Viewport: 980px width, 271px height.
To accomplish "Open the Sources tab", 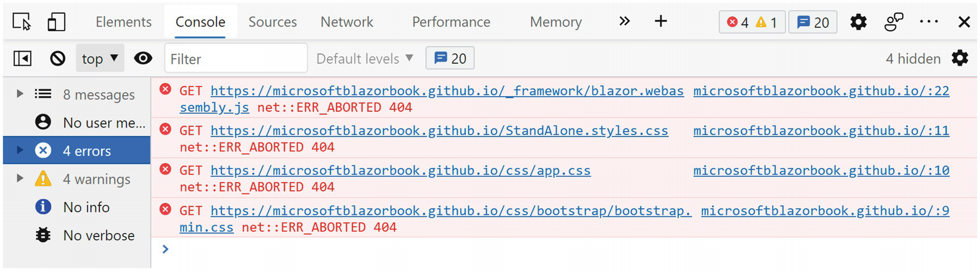I will [273, 22].
